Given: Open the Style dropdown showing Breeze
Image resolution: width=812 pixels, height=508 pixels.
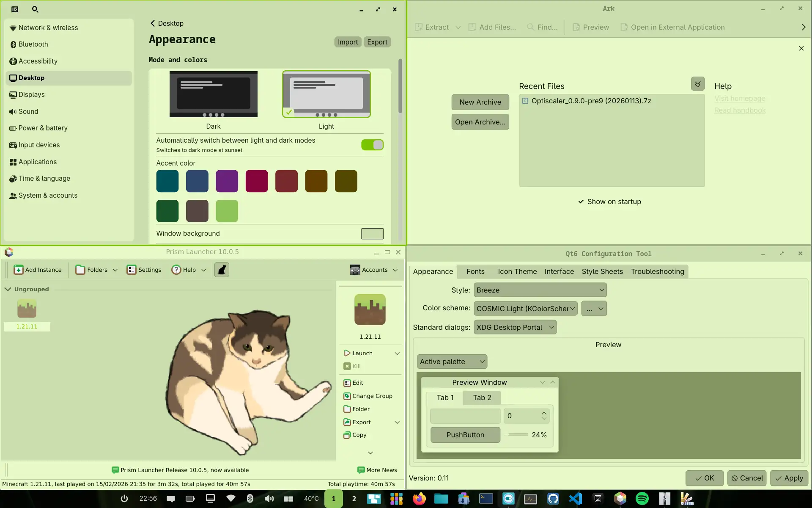Looking at the screenshot, I should click(540, 290).
